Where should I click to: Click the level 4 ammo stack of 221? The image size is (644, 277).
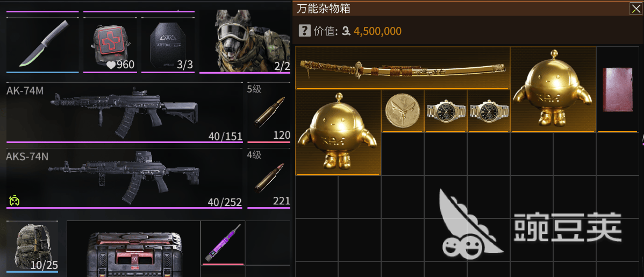point(269,178)
